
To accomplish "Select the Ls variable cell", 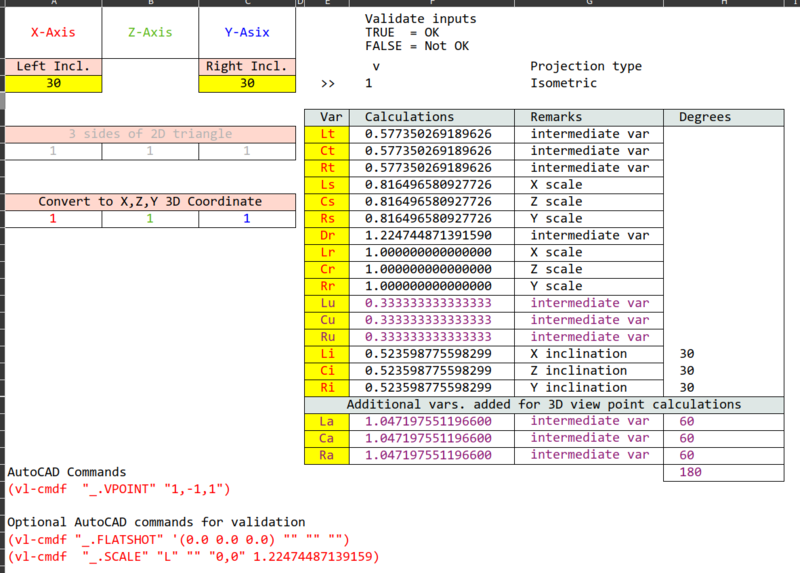I will pyautogui.click(x=327, y=185).
